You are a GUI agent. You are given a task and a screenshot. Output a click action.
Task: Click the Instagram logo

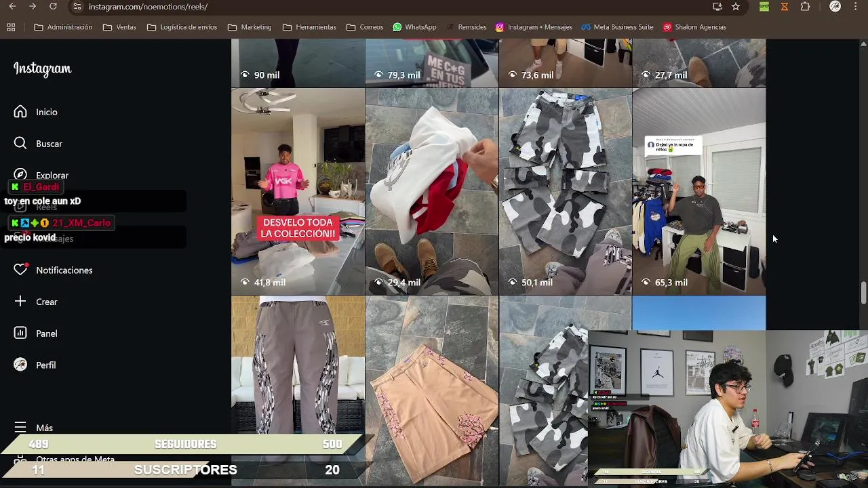[42, 69]
